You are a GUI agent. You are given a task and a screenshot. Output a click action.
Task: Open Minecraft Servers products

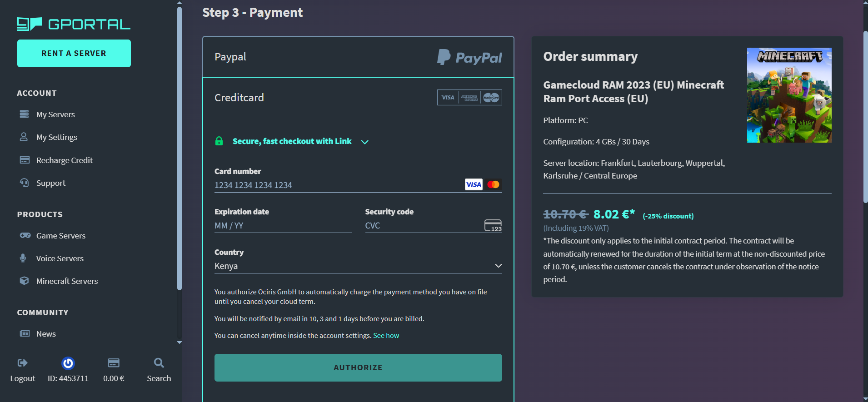pos(67,281)
